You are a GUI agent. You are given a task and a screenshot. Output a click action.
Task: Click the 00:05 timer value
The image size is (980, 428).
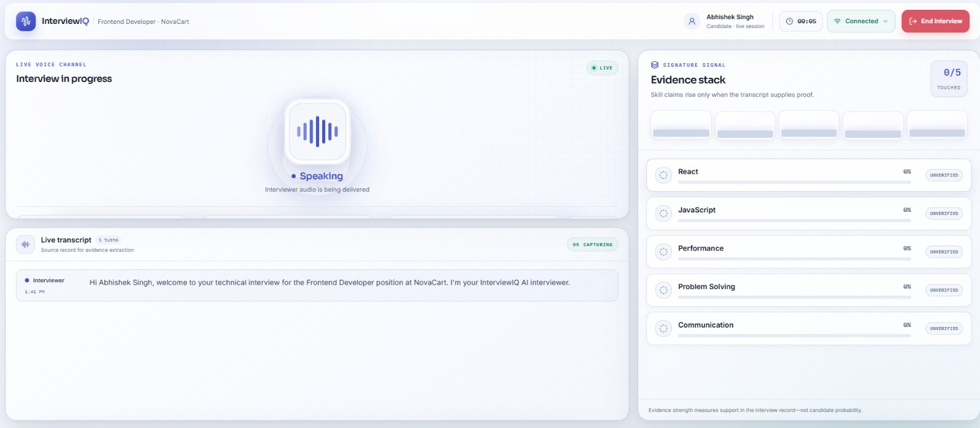tap(807, 21)
